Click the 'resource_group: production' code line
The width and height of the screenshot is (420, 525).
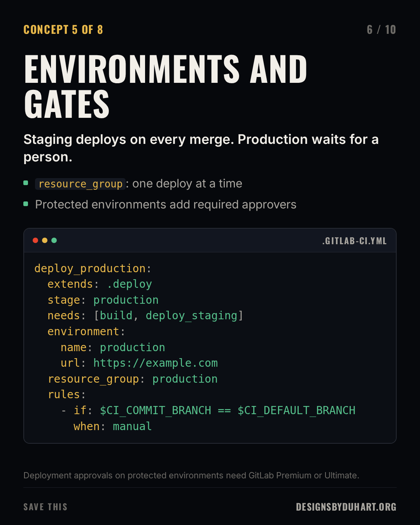(133, 379)
